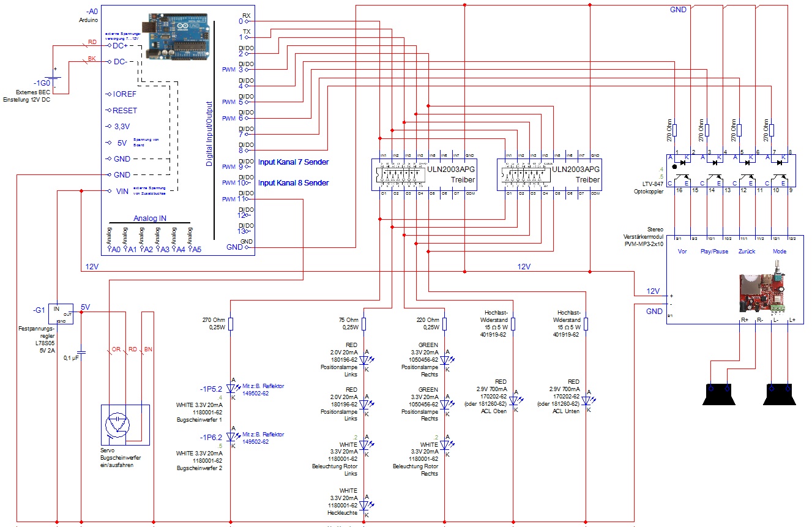Select the ACL Unten red LED symbol
This screenshot has width=812, height=527.
pos(586,401)
